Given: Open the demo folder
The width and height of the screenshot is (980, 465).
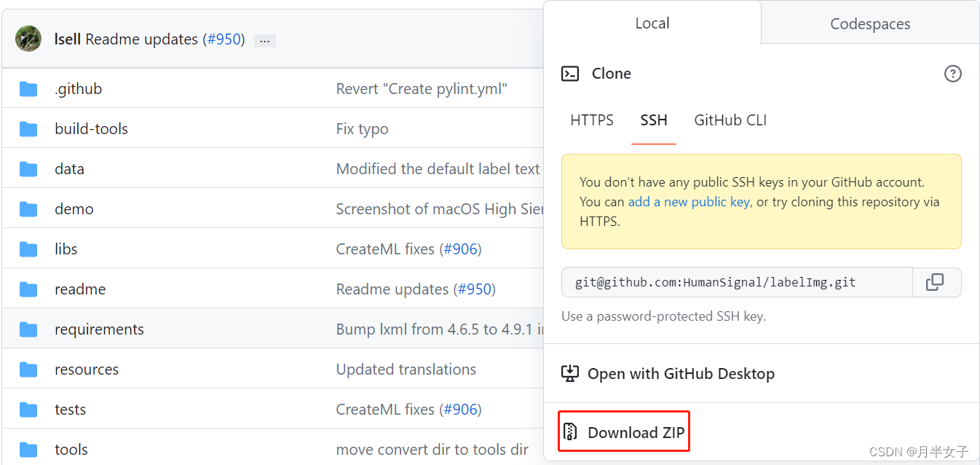Looking at the screenshot, I should tap(74, 209).
